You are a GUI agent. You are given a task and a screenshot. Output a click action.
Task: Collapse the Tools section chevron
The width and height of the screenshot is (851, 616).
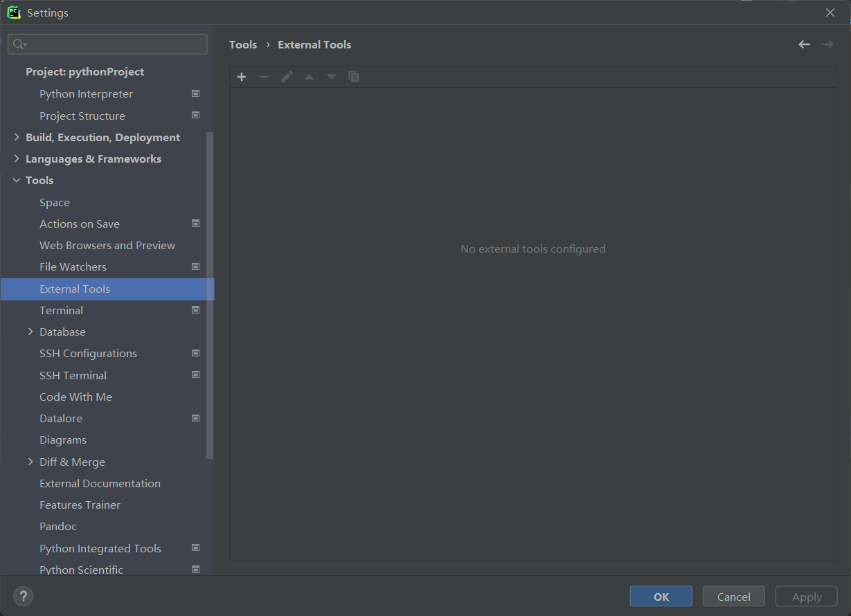(x=17, y=180)
